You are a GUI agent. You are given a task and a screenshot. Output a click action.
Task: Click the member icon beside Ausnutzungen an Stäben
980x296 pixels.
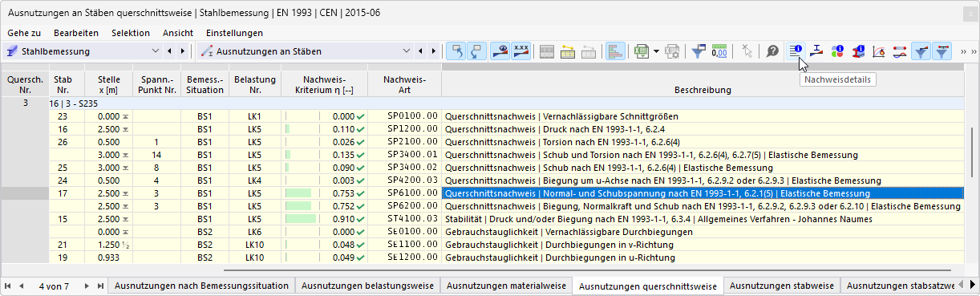pyautogui.click(x=207, y=51)
